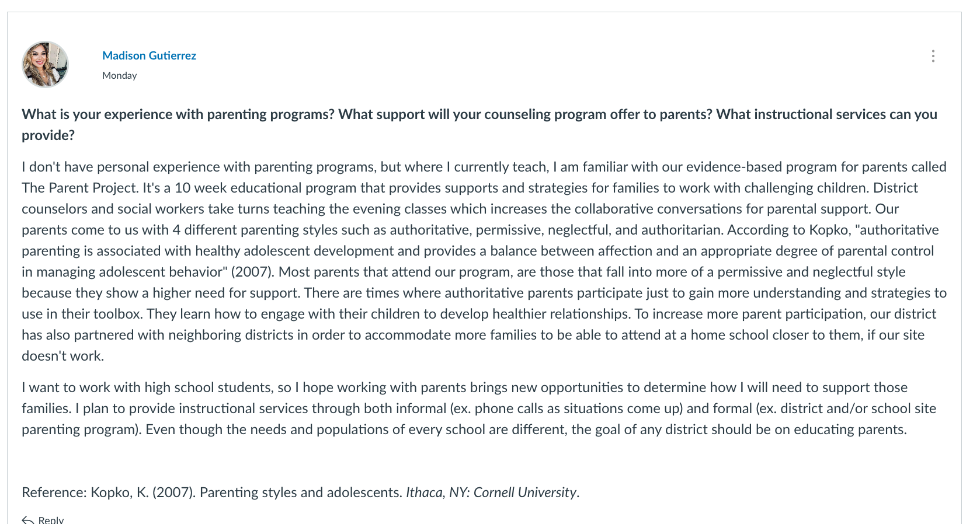Click the word 'provide?' ending the heading

pyautogui.click(x=48, y=135)
